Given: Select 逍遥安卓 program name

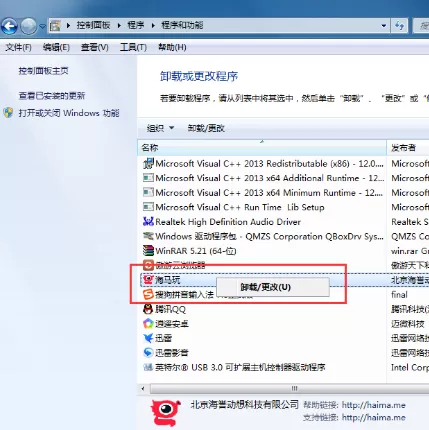Looking at the screenshot, I should point(172,324).
